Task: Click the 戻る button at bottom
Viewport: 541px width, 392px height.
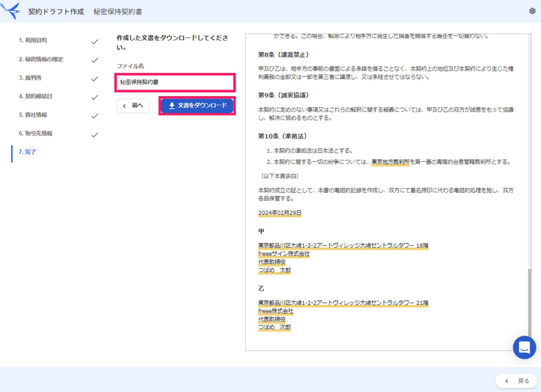Action: coord(516,381)
